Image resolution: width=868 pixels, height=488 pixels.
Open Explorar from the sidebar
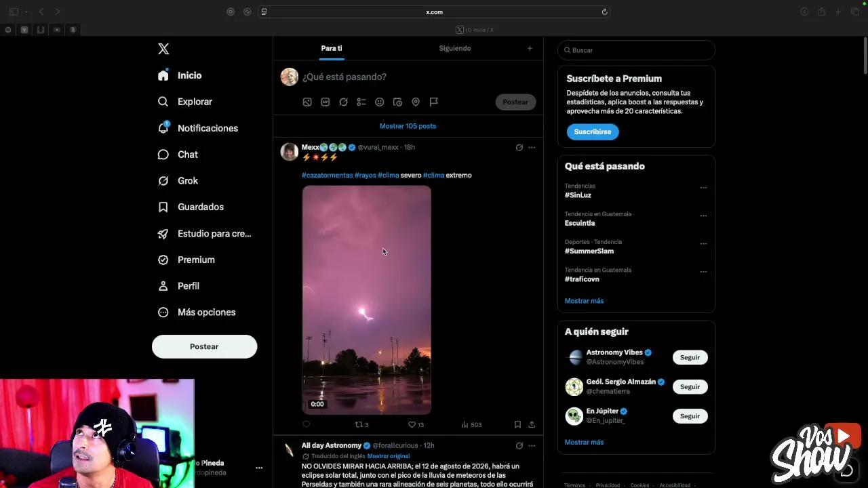(x=185, y=102)
